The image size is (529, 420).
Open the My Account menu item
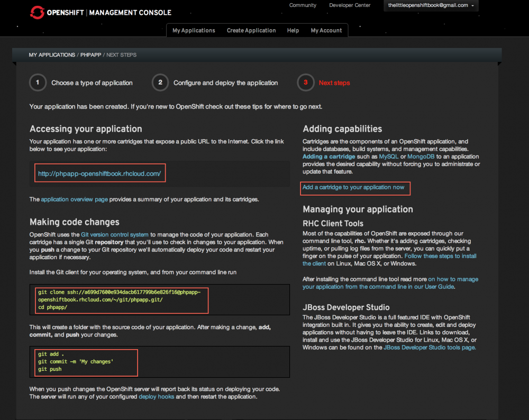pos(326,30)
